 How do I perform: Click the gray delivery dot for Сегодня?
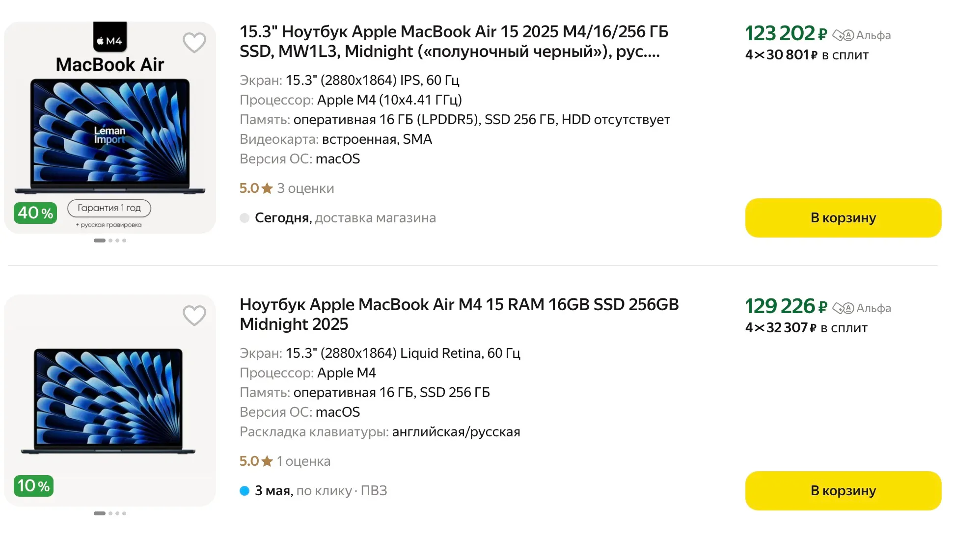pyautogui.click(x=245, y=218)
